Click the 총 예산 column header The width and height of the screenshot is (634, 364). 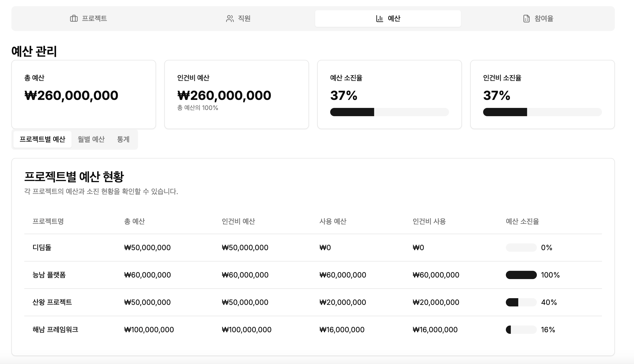[134, 221]
